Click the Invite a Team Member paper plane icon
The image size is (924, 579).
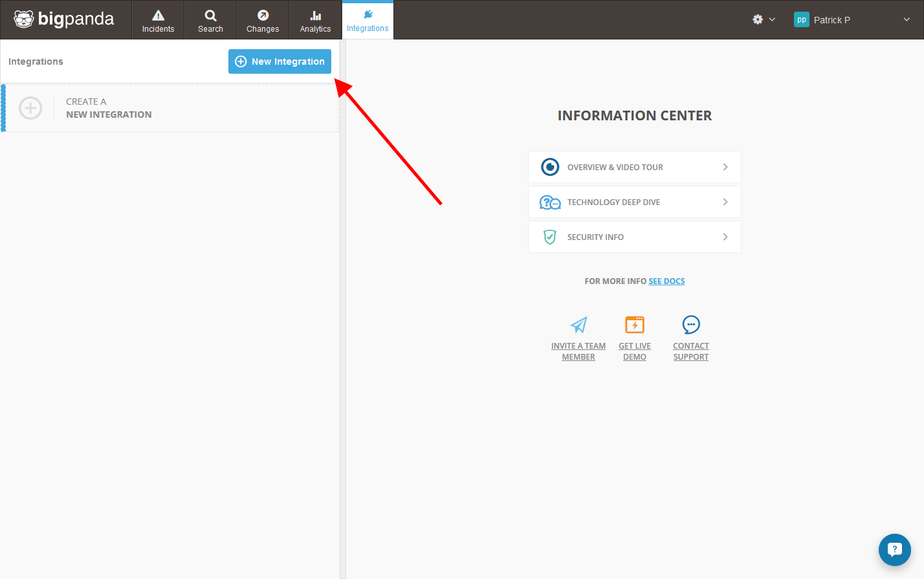(x=578, y=325)
